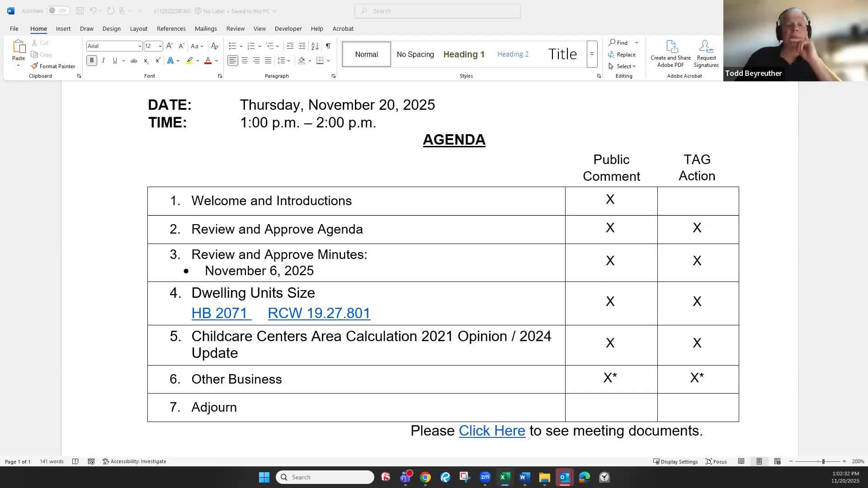868x488 pixels.
Task: Click the Show/Hide paragraph marks icon
Action: (x=328, y=46)
